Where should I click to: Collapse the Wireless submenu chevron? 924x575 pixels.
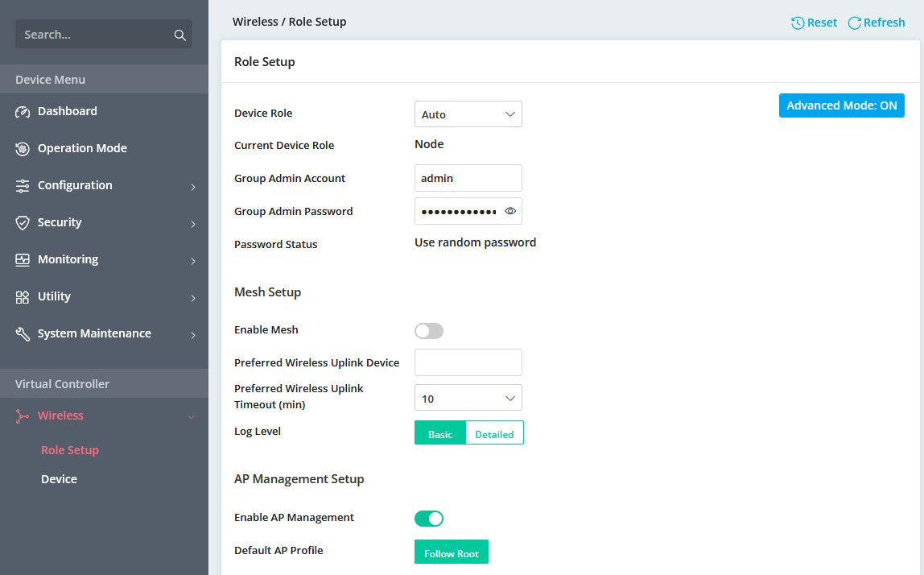(191, 417)
